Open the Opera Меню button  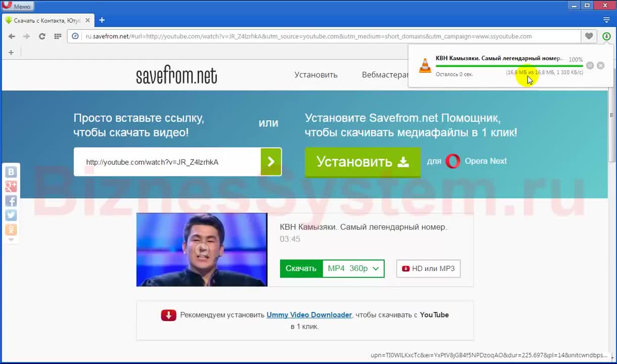click(x=18, y=6)
